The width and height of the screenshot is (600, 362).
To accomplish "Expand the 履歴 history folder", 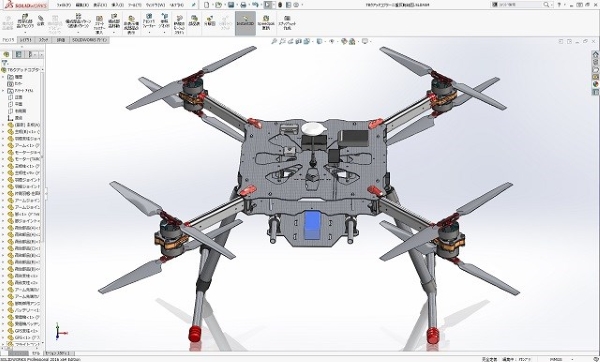I will 3,77.
